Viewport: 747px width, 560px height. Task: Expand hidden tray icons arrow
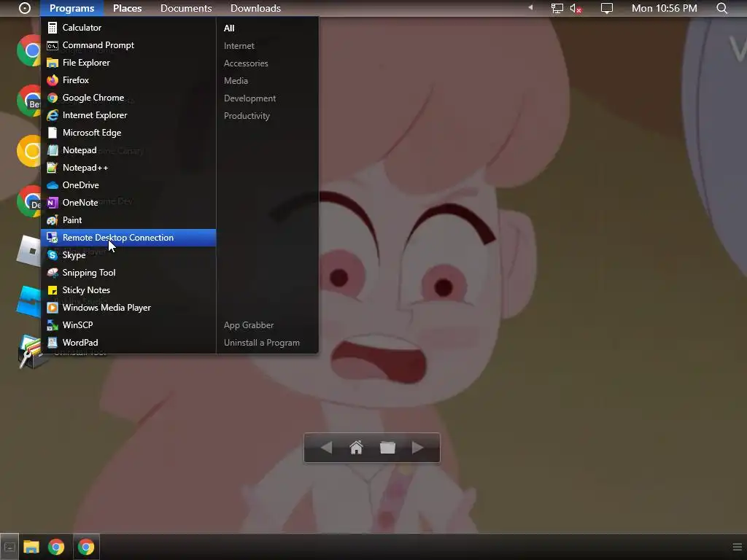point(530,7)
